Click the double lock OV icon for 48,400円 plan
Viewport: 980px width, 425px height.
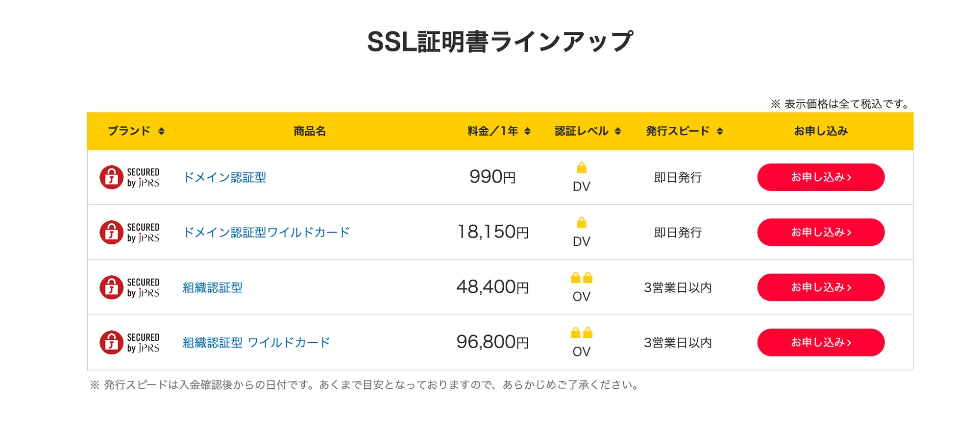582,278
